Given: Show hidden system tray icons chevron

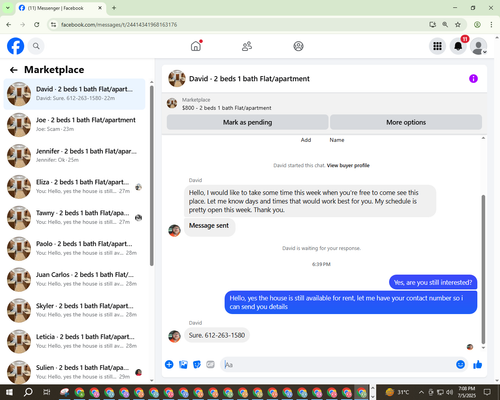Looking at the screenshot, I should (x=421, y=392).
